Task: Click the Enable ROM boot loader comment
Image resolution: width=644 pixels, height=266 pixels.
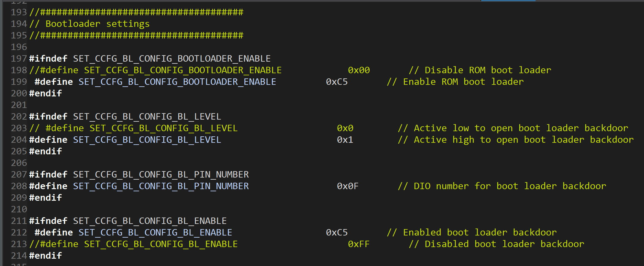Action: tap(455, 82)
